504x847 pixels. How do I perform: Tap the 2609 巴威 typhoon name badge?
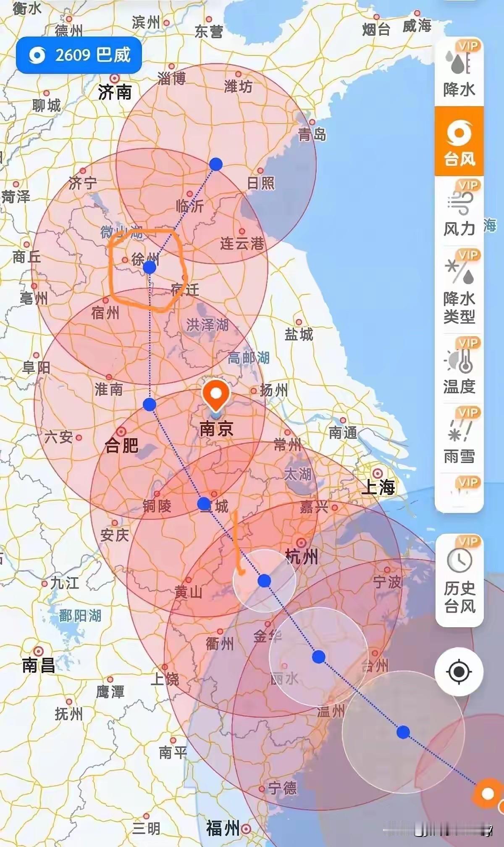79,55
